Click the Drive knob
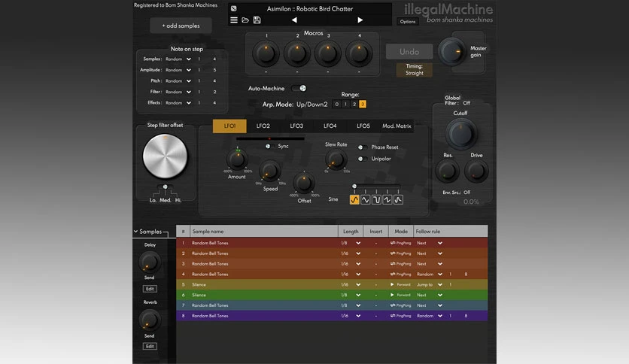This screenshot has width=629, height=364. 476,171
